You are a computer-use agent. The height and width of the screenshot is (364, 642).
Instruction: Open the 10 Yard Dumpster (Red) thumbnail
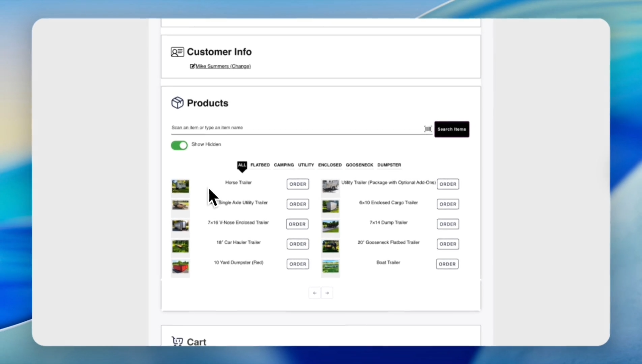180,267
